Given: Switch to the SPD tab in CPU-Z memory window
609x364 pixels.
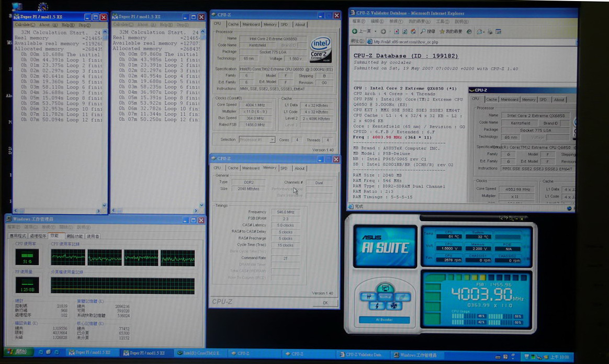Looking at the screenshot, I should (x=284, y=168).
